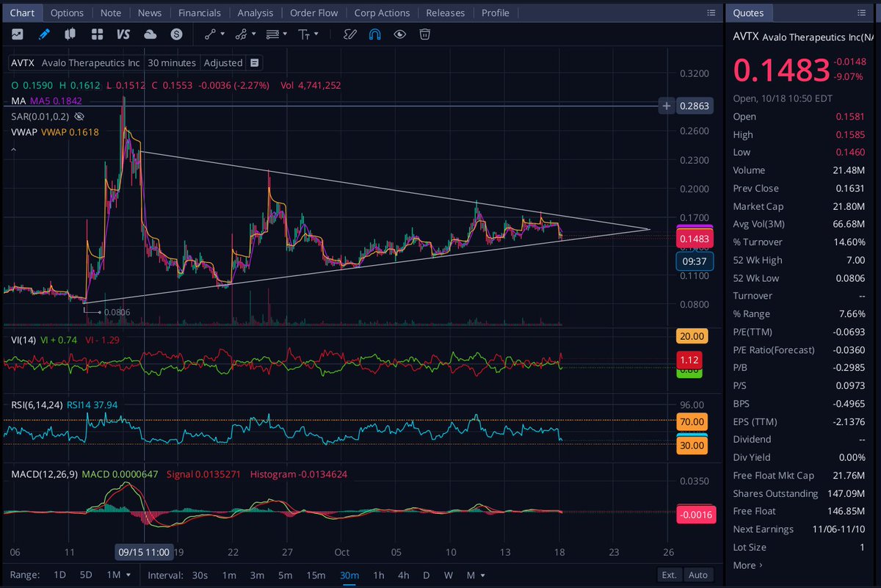Switch to the Options tab
The height and width of the screenshot is (588, 881).
click(x=67, y=12)
